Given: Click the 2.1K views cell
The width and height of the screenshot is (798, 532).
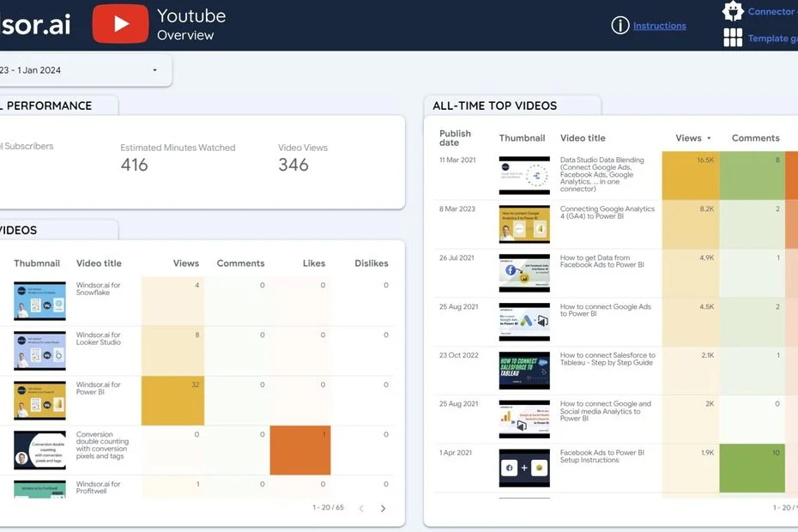Looking at the screenshot, I should pyautogui.click(x=691, y=371).
